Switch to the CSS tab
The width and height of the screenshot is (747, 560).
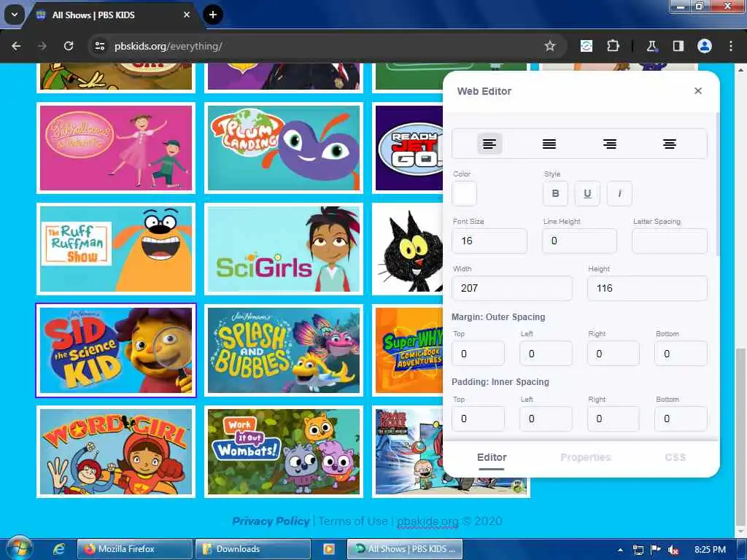coord(675,458)
